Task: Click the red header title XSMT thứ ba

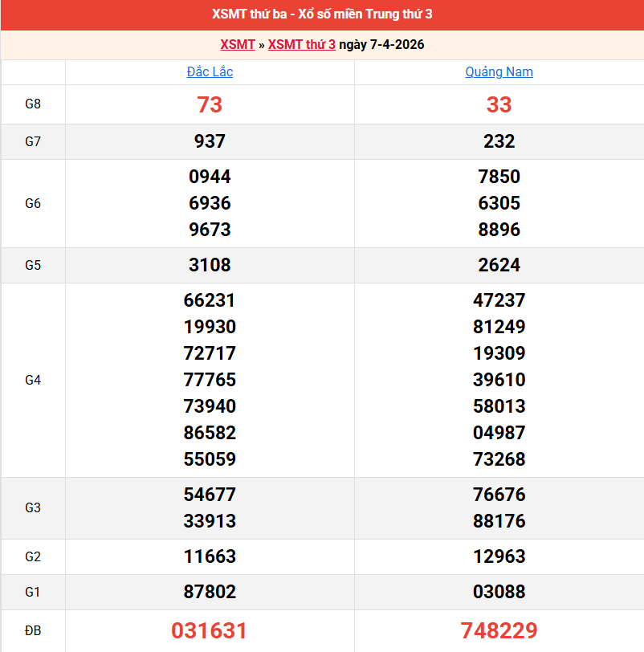Action: coord(322,14)
